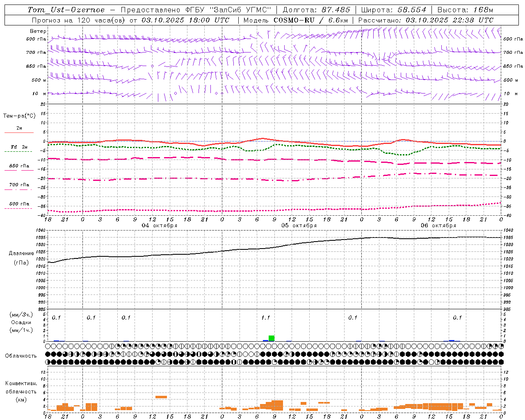Click the 'Конвективн.' convective cloud label

pyautogui.click(x=21, y=383)
